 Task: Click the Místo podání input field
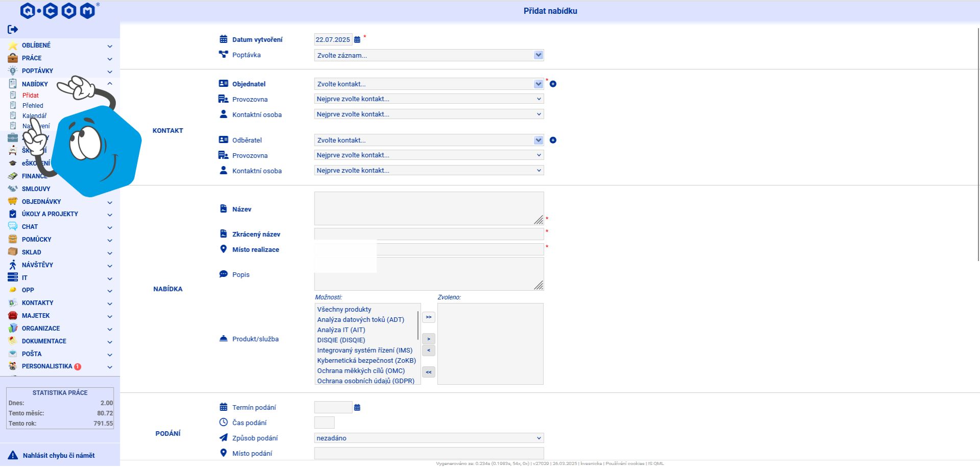point(429,453)
